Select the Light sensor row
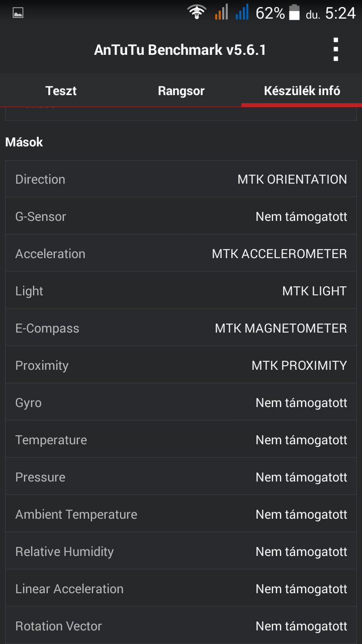The width and height of the screenshot is (362, 644). point(181,291)
